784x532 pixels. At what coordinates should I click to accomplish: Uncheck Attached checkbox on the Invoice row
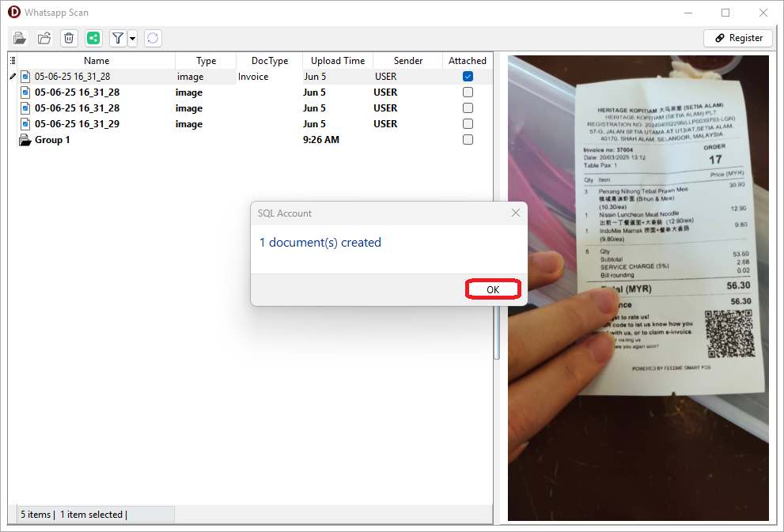(x=468, y=77)
